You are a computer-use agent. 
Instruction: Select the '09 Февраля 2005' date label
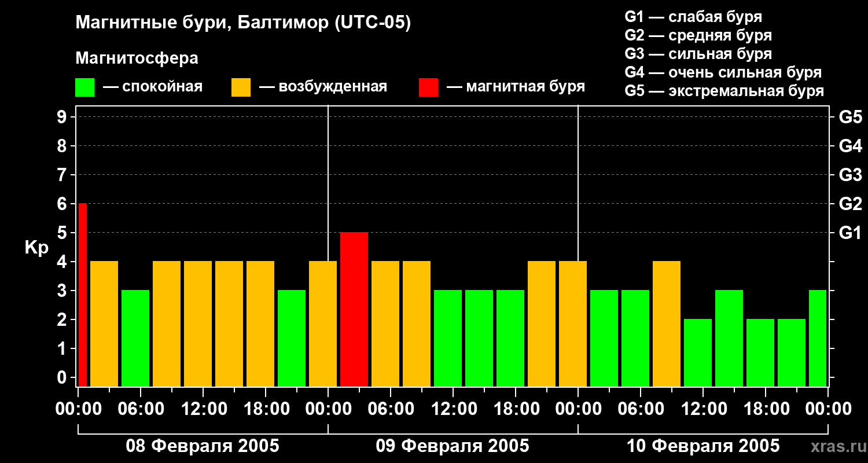coord(453,446)
